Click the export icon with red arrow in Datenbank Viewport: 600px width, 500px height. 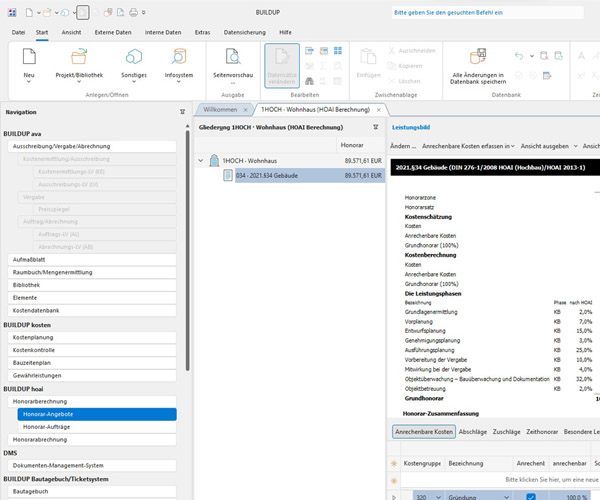pyautogui.click(x=547, y=75)
